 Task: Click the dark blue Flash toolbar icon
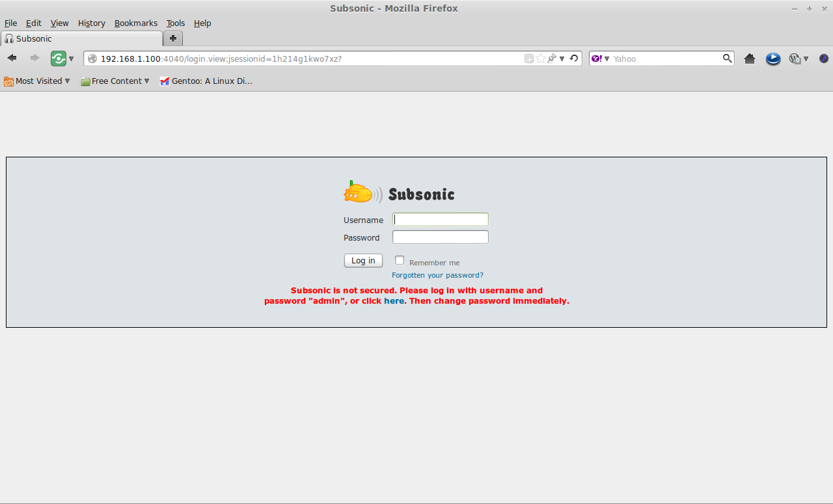click(x=823, y=59)
